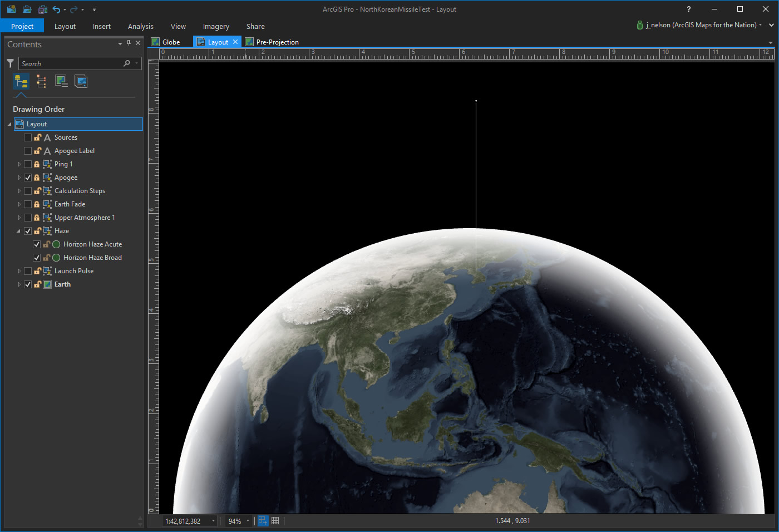Hide the Horizon Haze Broad element
The width and height of the screenshot is (779, 532).
[x=37, y=258]
